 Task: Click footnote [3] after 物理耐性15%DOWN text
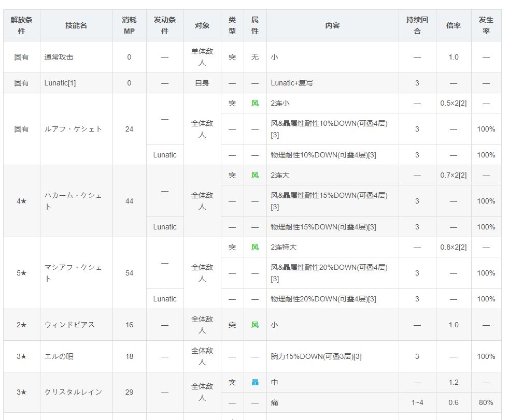pyautogui.click(x=372, y=227)
